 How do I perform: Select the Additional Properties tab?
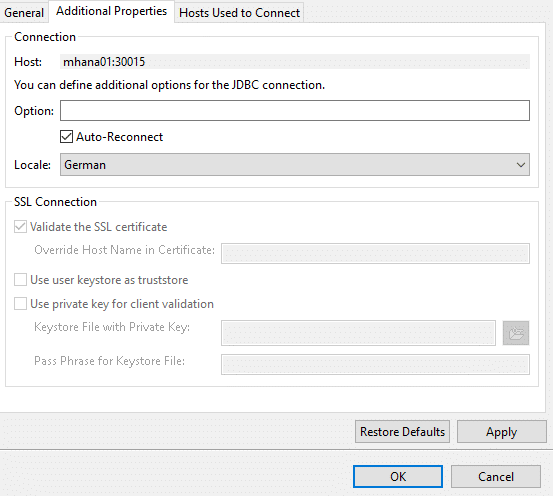pyautogui.click(x=111, y=11)
